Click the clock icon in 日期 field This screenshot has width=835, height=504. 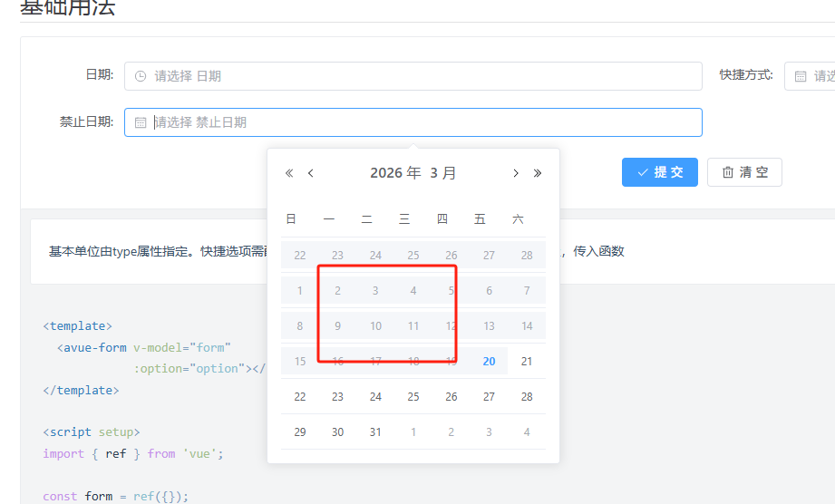pos(141,76)
